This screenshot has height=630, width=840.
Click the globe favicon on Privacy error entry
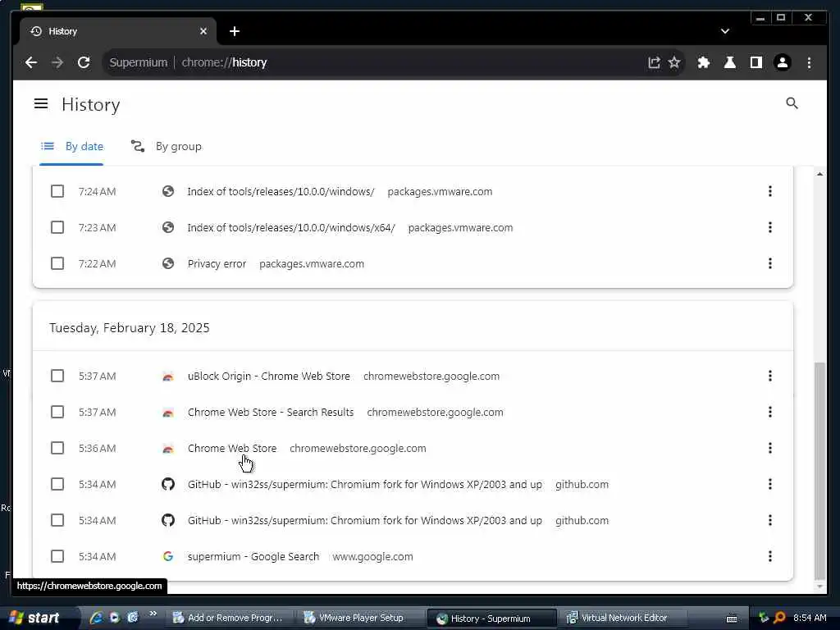coord(168,263)
